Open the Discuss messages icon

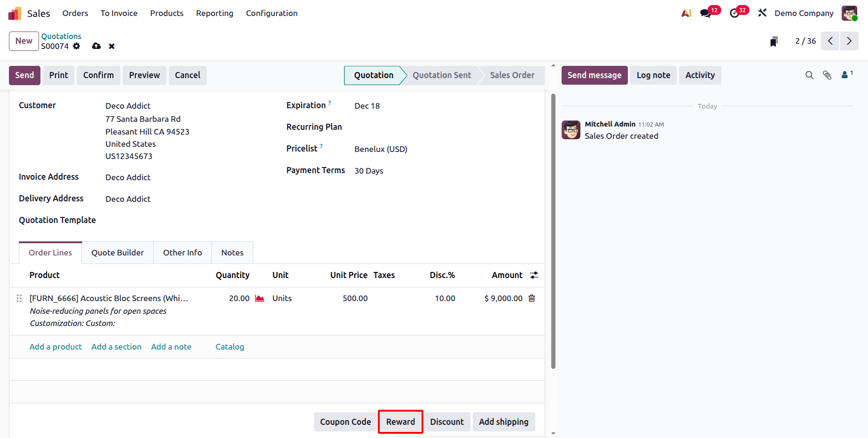coord(706,13)
